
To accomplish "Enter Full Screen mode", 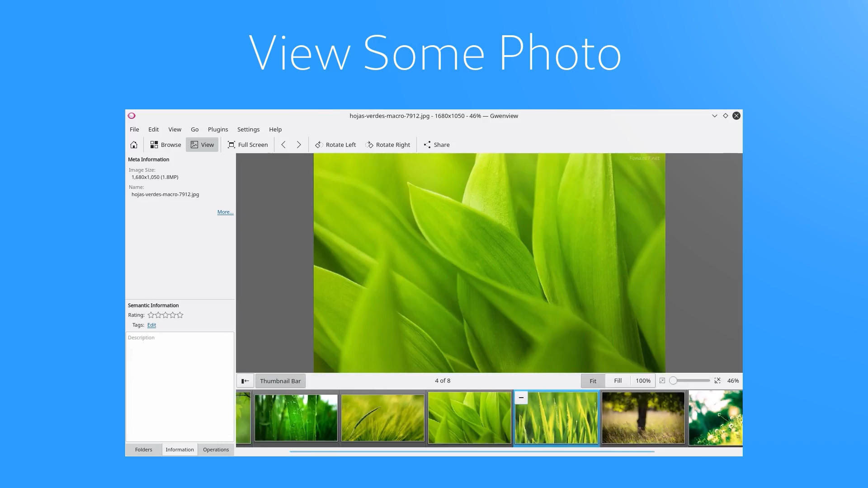I will click(248, 145).
